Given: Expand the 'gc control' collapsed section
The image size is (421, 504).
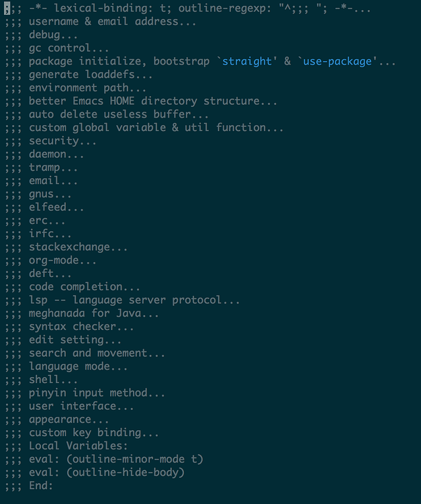Looking at the screenshot, I should point(56,48).
